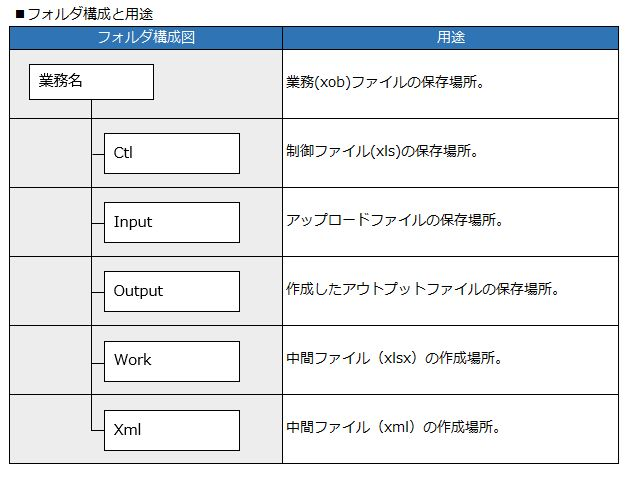Select the Input folder box
632x477 pixels.
(x=172, y=223)
